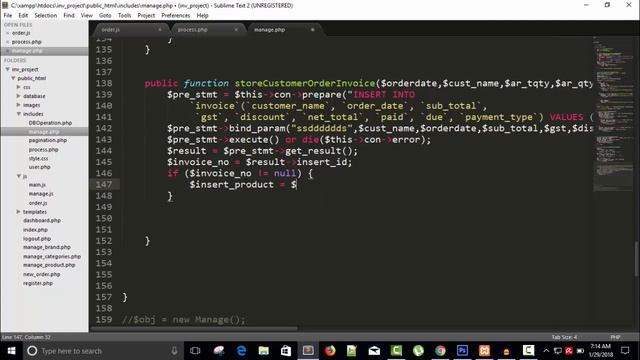Open the Mail app on the taskbar

pyautogui.click(x=374, y=351)
